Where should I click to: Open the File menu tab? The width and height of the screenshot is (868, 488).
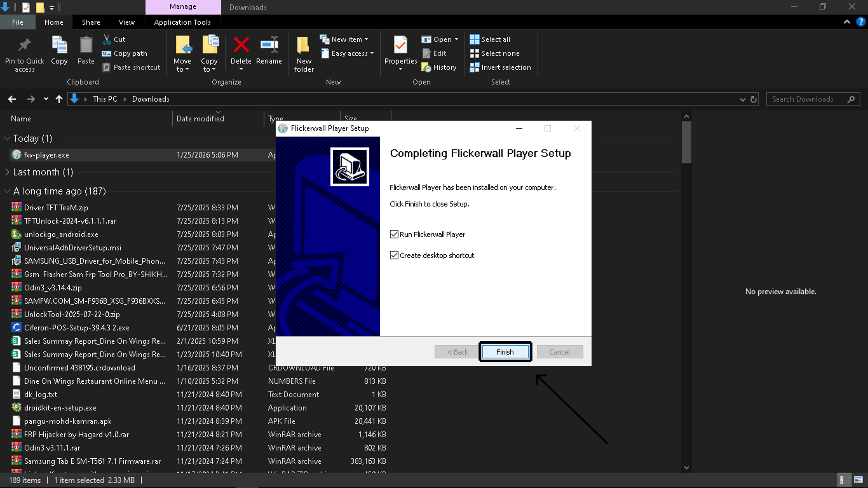click(18, 22)
